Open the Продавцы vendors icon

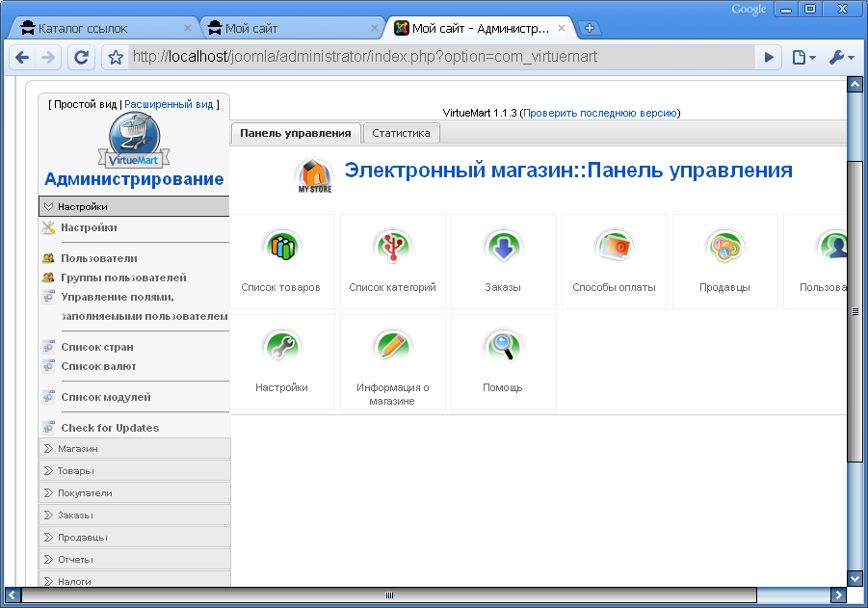pyautogui.click(x=724, y=247)
